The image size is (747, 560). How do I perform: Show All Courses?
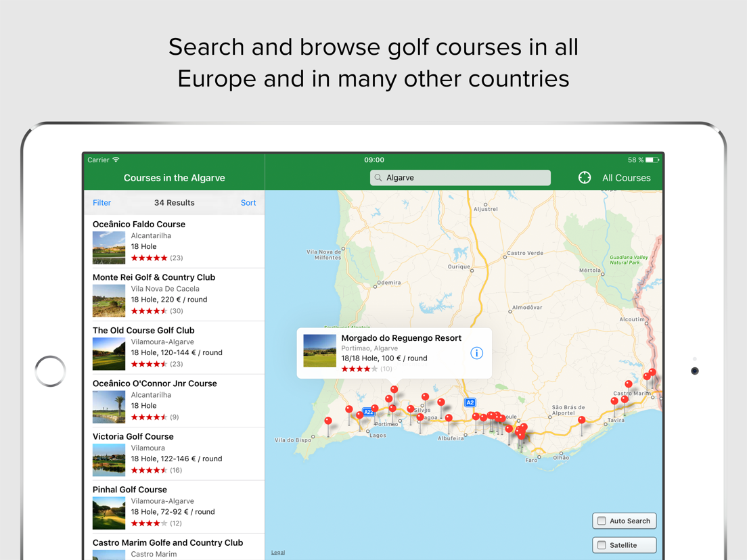tap(626, 178)
